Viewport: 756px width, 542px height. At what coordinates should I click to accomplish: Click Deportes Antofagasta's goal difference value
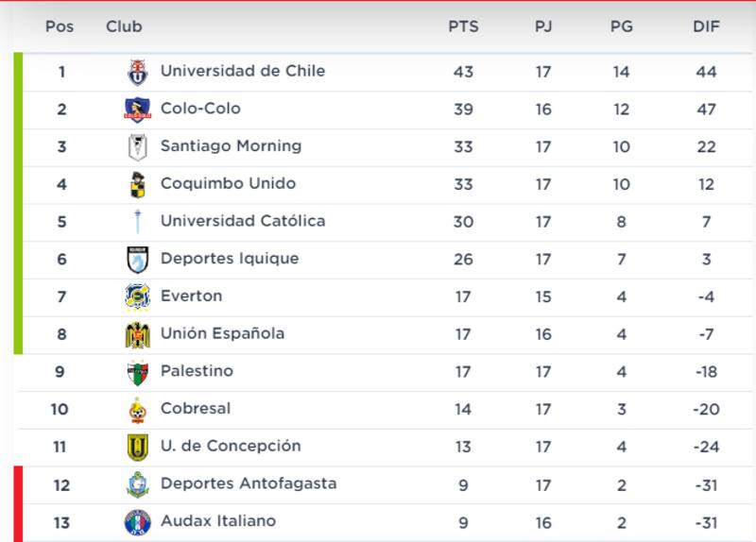click(706, 484)
